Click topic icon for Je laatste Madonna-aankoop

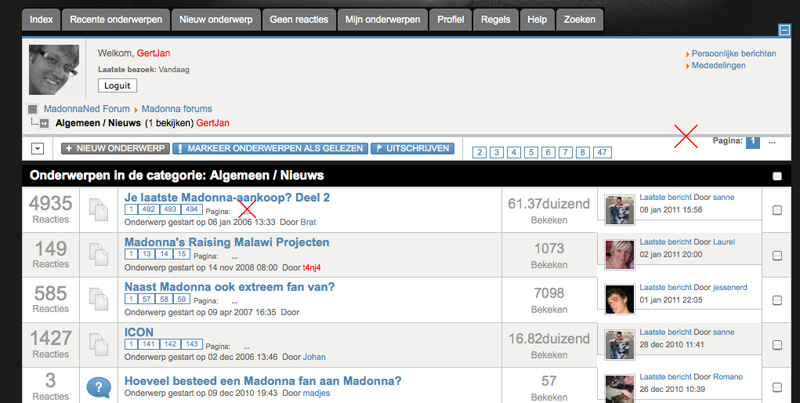98,210
